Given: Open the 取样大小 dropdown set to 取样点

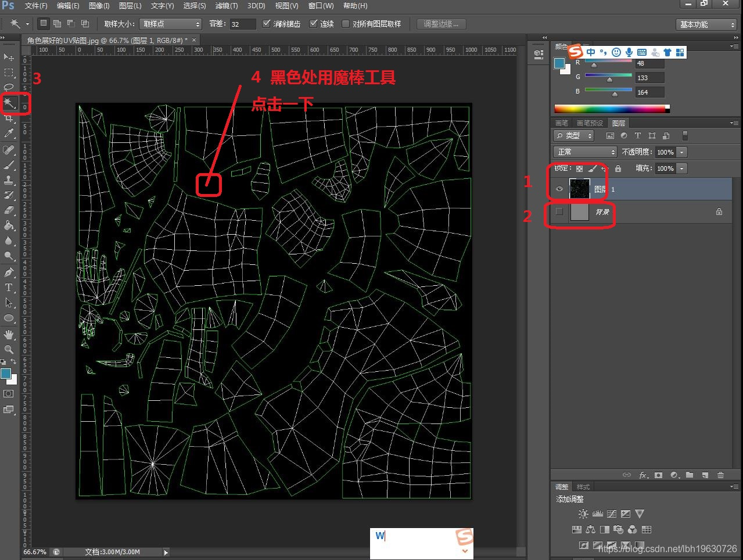Looking at the screenshot, I should pyautogui.click(x=170, y=24).
